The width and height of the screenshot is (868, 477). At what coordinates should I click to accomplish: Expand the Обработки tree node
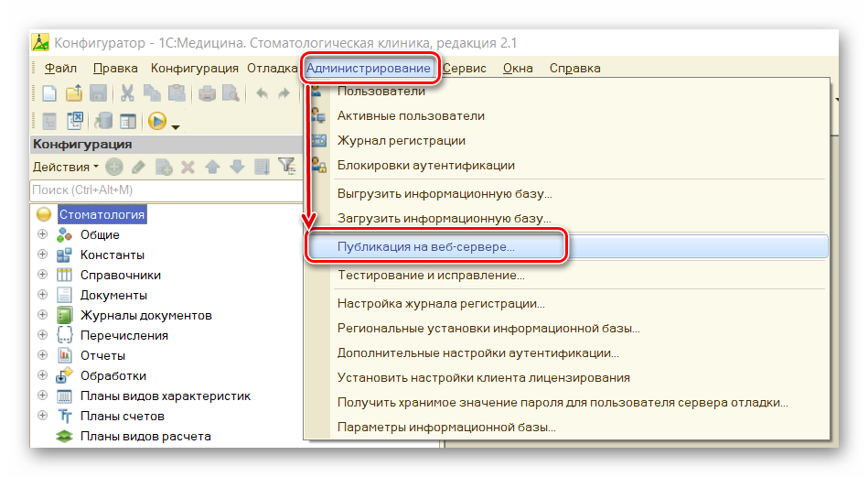point(43,375)
